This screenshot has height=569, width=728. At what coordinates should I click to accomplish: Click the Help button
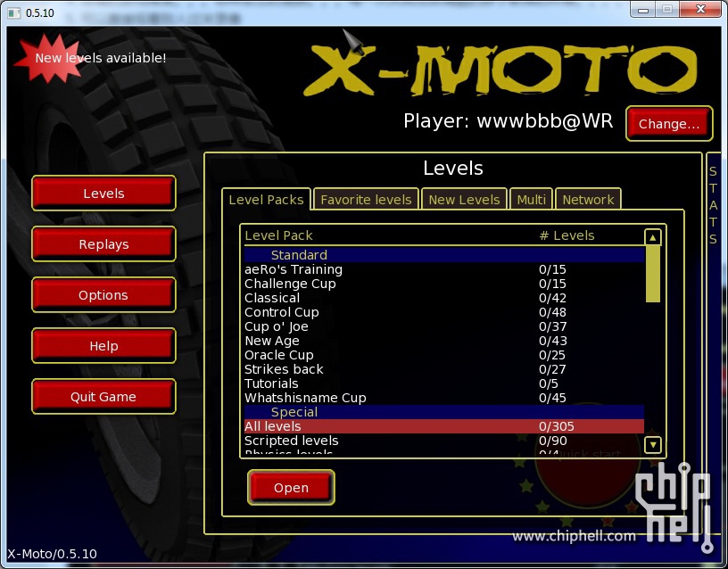coord(103,346)
